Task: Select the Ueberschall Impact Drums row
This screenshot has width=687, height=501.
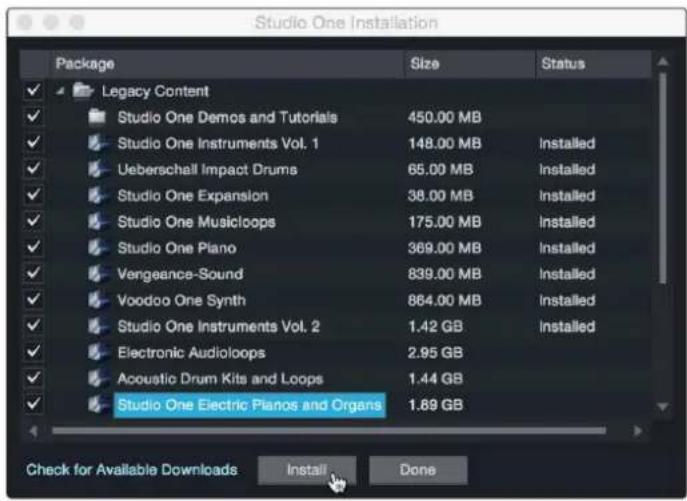Action: pyautogui.click(x=337, y=169)
